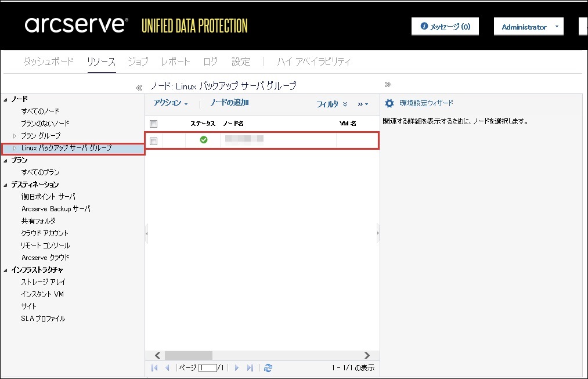588x379 pixels.
Task: Sort by the ステータス column header
Action: click(203, 123)
